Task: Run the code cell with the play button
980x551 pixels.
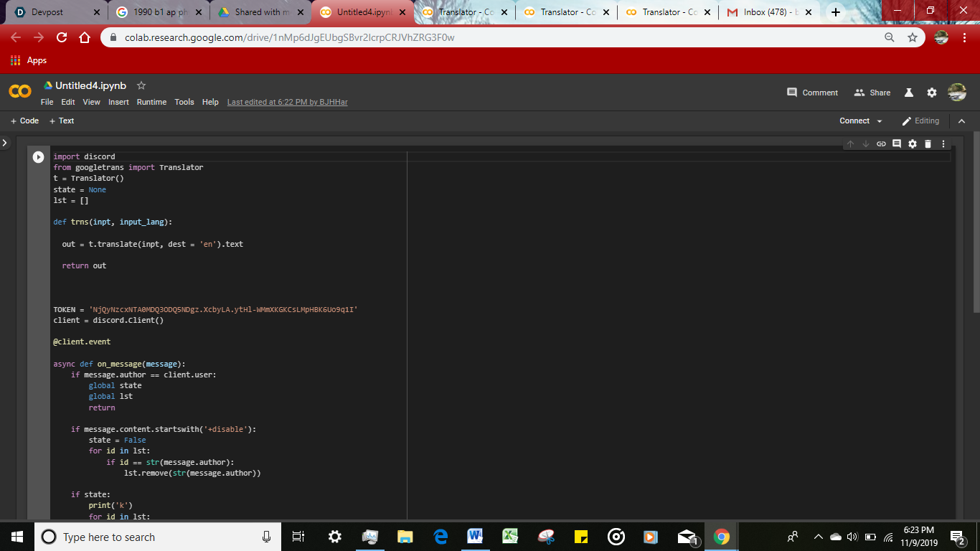Action: [x=38, y=157]
